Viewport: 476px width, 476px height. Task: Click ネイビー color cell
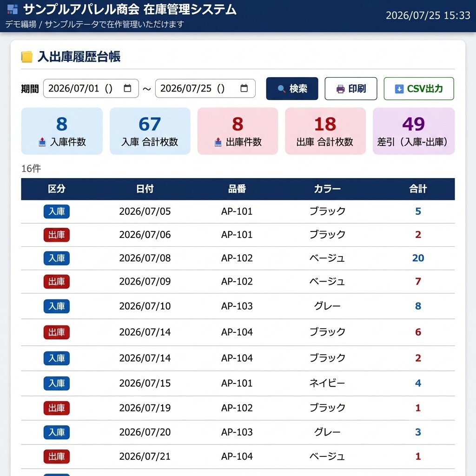pos(327,383)
